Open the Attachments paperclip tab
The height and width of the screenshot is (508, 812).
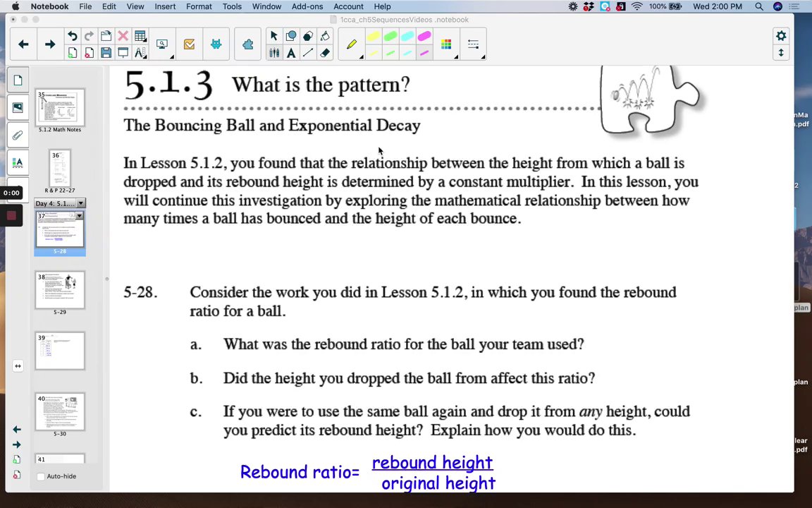click(18, 135)
